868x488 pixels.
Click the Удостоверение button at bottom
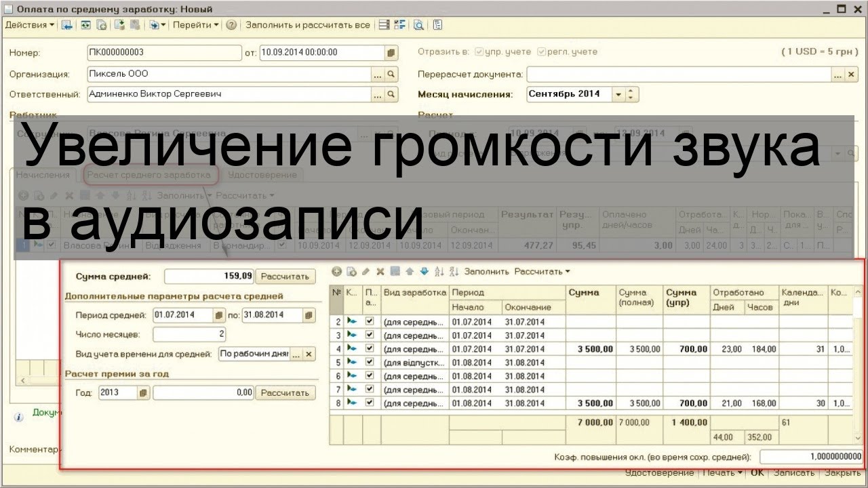(x=659, y=472)
